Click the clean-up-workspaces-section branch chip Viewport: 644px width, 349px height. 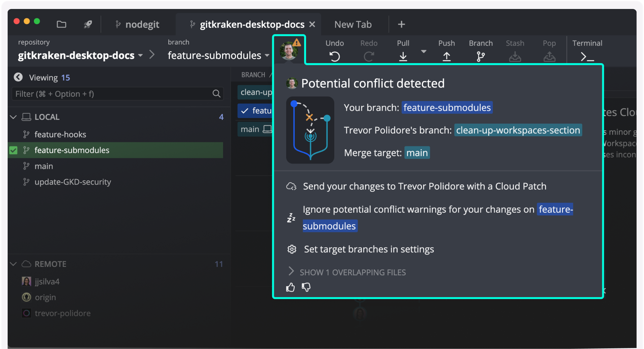(x=518, y=130)
